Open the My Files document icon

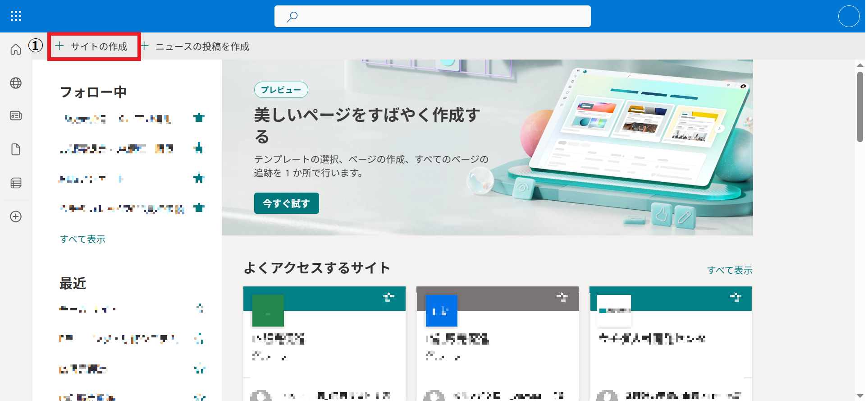(x=16, y=149)
